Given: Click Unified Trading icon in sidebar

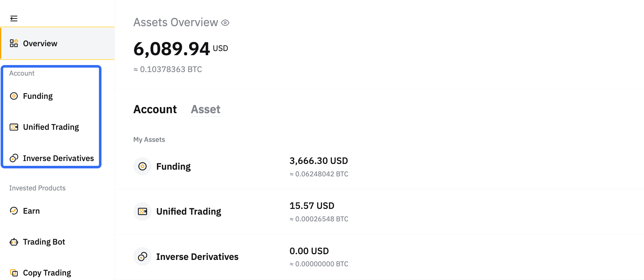Looking at the screenshot, I should tap(14, 127).
